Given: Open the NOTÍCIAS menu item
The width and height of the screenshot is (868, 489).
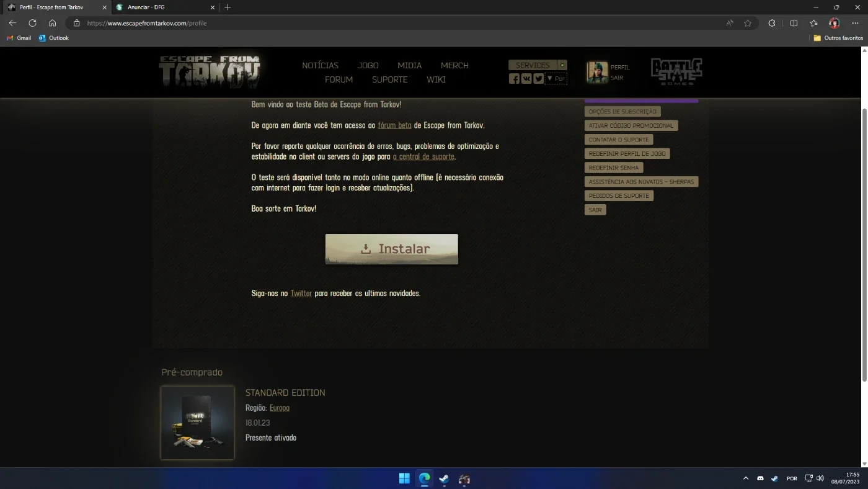Looking at the screenshot, I should [x=320, y=65].
